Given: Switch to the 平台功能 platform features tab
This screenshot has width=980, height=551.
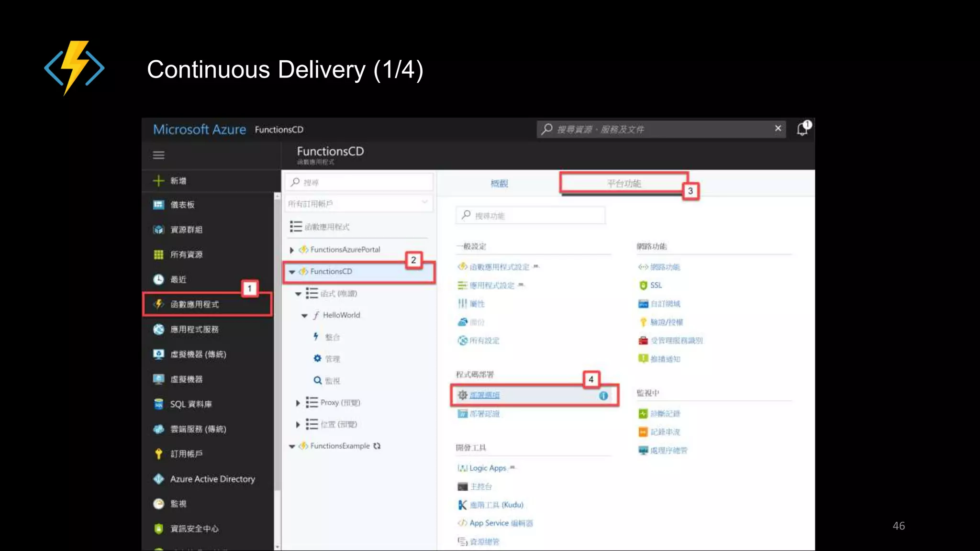Looking at the screenshot, I should [x=624, y=184].
